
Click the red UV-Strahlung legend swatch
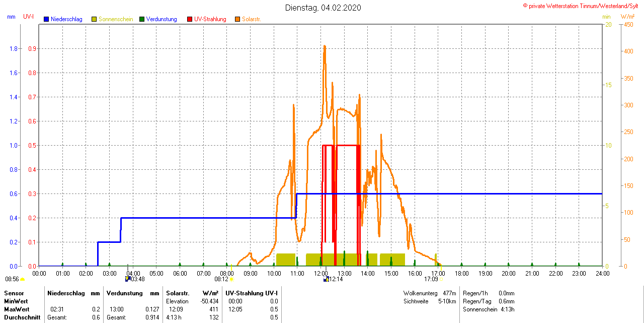click(190, 19)
